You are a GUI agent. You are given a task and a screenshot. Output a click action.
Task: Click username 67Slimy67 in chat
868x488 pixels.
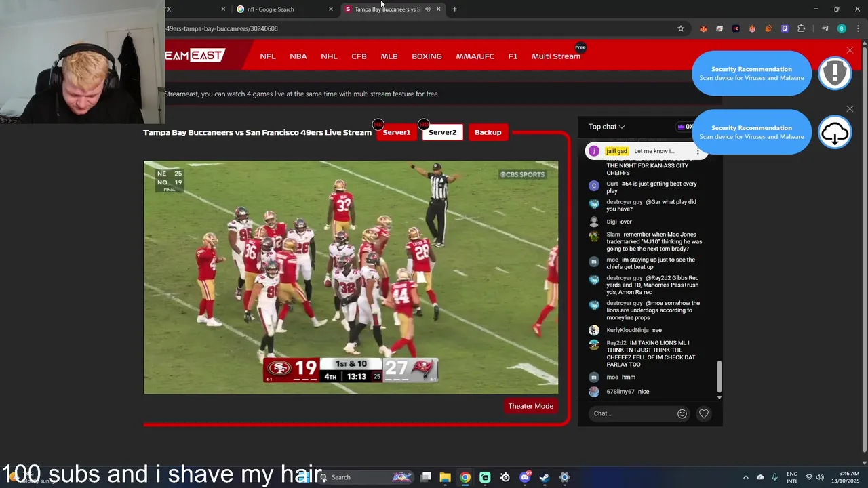tap(620, 392)
